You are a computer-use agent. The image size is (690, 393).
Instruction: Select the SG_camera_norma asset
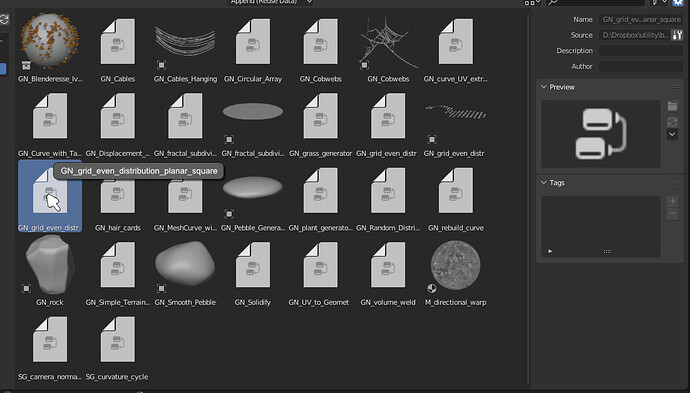pyautogui.click(x=50, y=345)
